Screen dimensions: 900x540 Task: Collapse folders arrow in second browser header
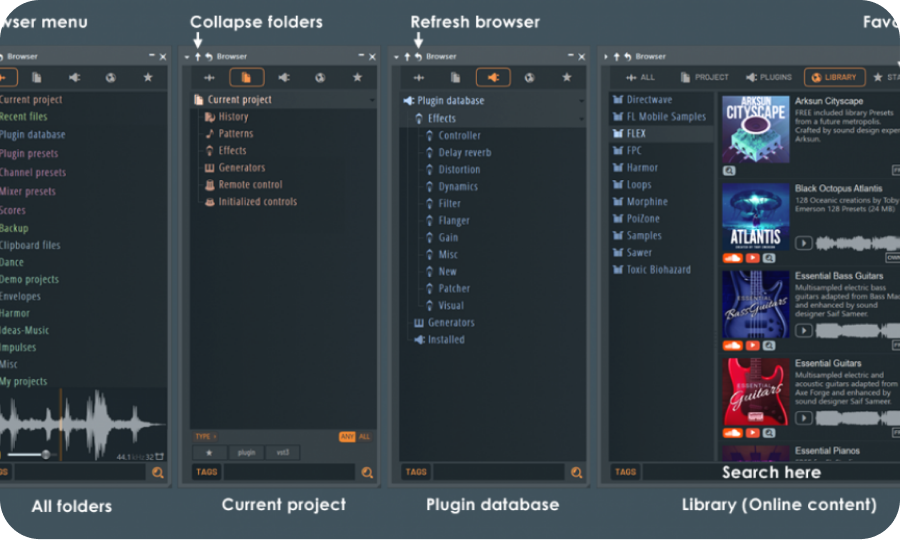(x=197, y=57)
